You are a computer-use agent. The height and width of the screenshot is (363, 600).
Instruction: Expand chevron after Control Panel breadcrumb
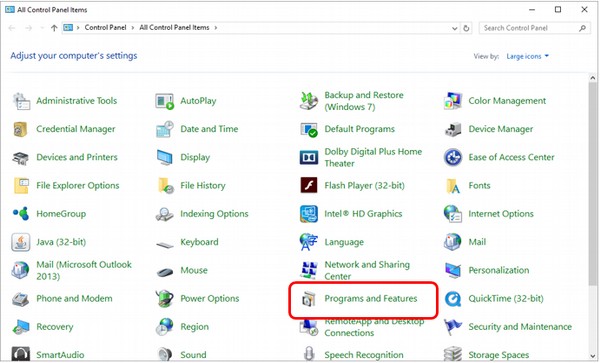tap(133, 28)
